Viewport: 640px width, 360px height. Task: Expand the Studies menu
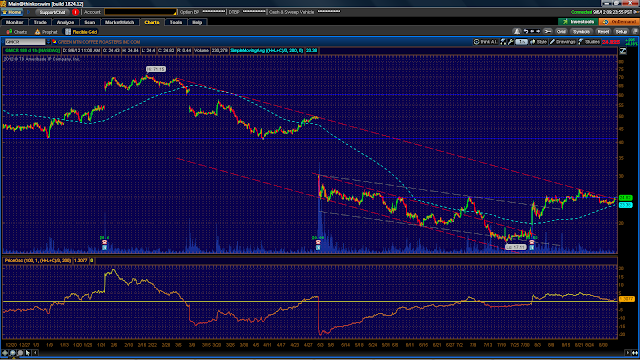coord(589,42)
